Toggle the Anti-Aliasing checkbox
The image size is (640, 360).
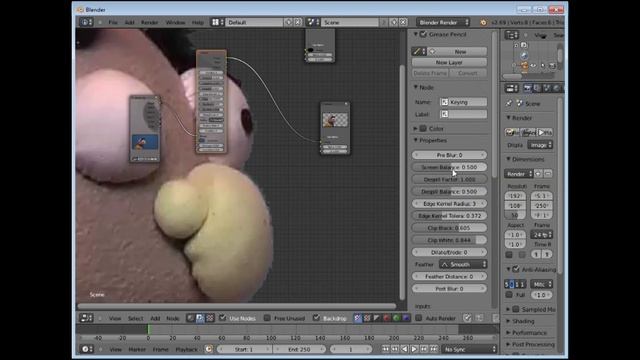(516, 269)
